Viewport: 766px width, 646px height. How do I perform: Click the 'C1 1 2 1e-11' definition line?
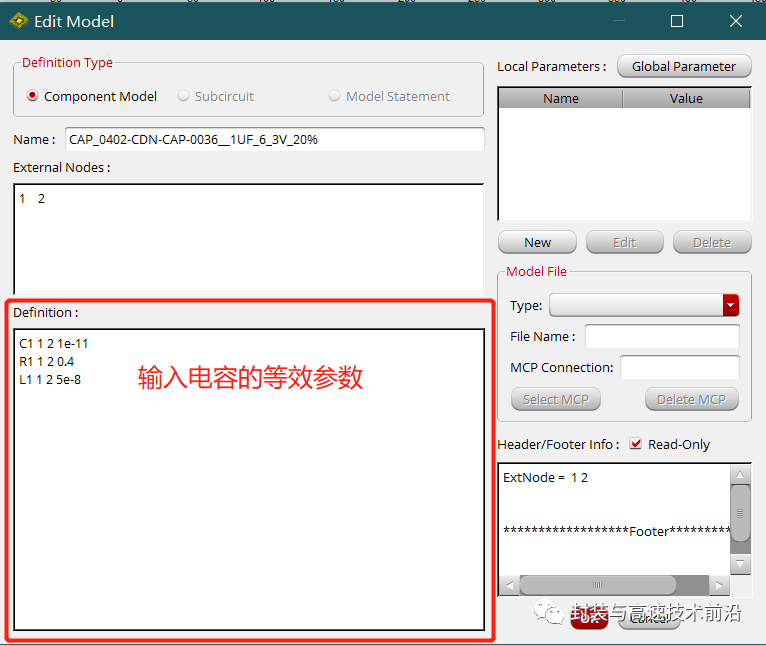coord(54,344)
